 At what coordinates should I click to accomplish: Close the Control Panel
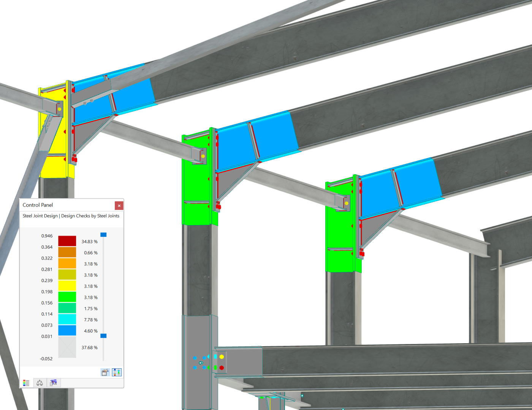[119, 205]
